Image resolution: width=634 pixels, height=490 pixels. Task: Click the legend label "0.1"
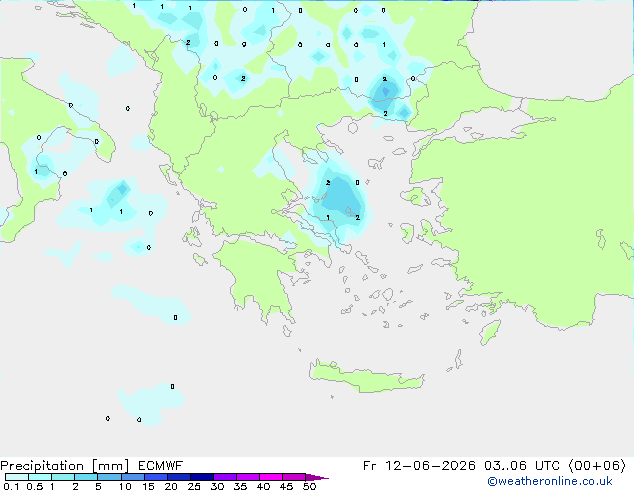pyautogui.click(x=11, y=486)
